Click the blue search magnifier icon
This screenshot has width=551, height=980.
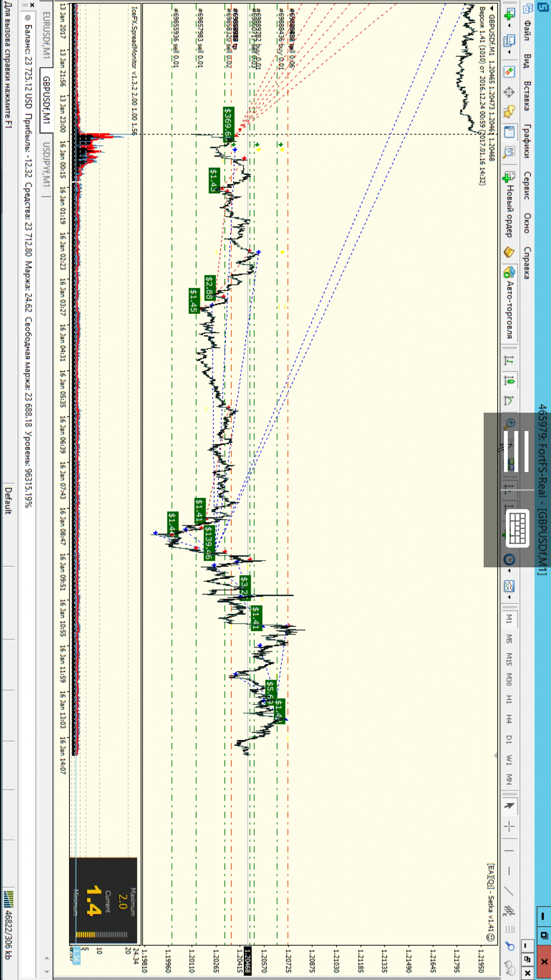509,946
